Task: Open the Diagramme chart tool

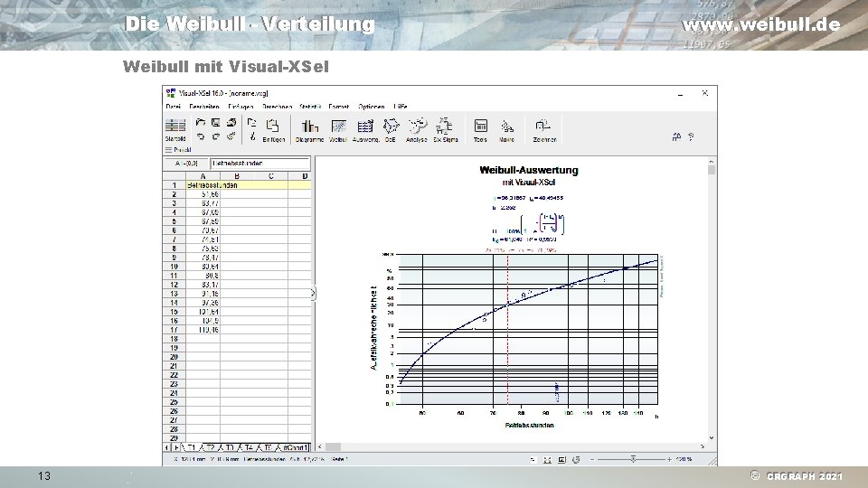Action: pos(309,130)
